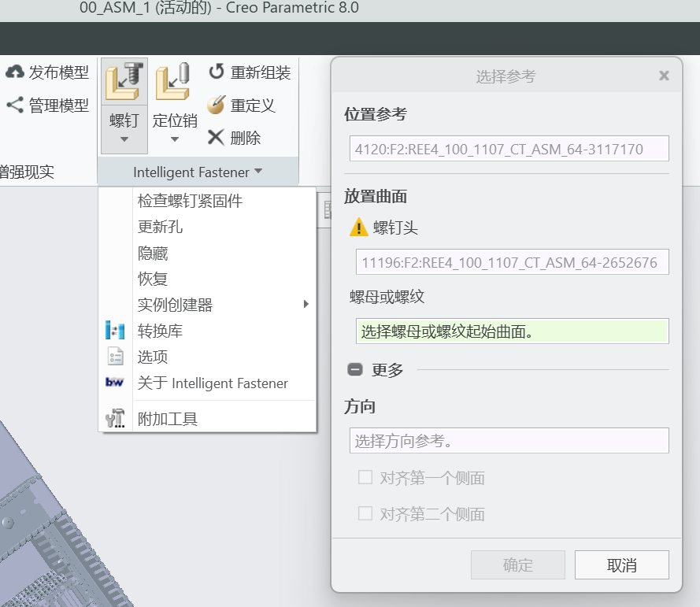Click the 重新组装 label
700x607 pixels.
click(x=261, y=72)
